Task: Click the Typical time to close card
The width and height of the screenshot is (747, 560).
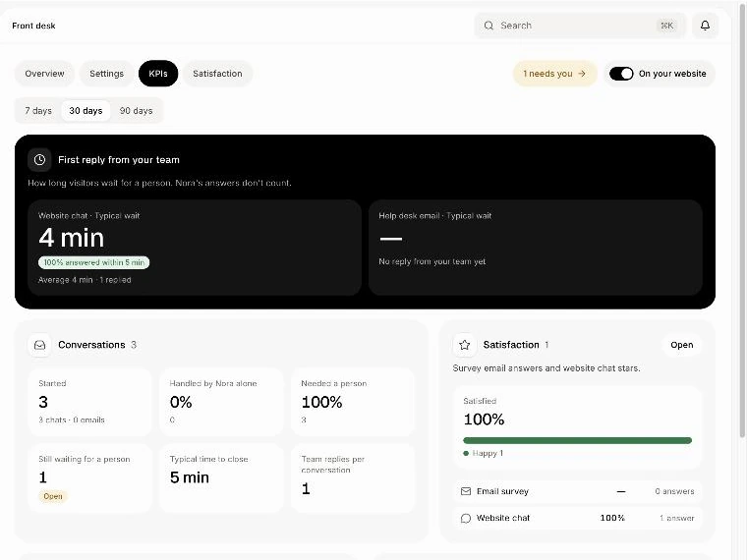Action: [221, 478]
